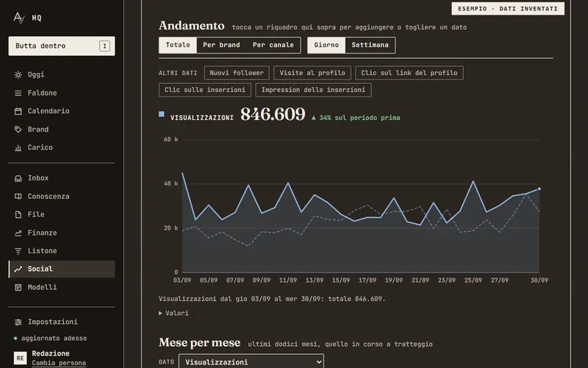Open the Faldone section
The image size is (588, 368).
62,93
